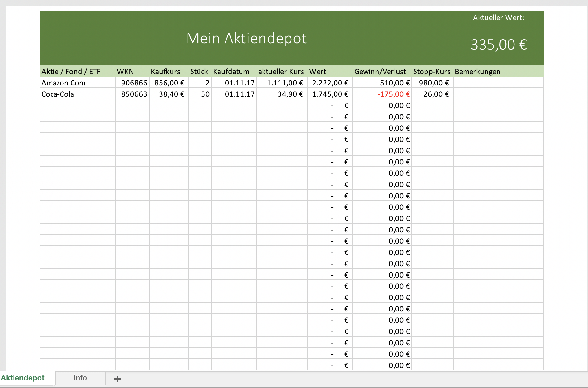Viewport: 588px width, 388px height.
Task: Click the 510,00 € Gewinn/Verlust cell
Action: [x=395, y=83]
